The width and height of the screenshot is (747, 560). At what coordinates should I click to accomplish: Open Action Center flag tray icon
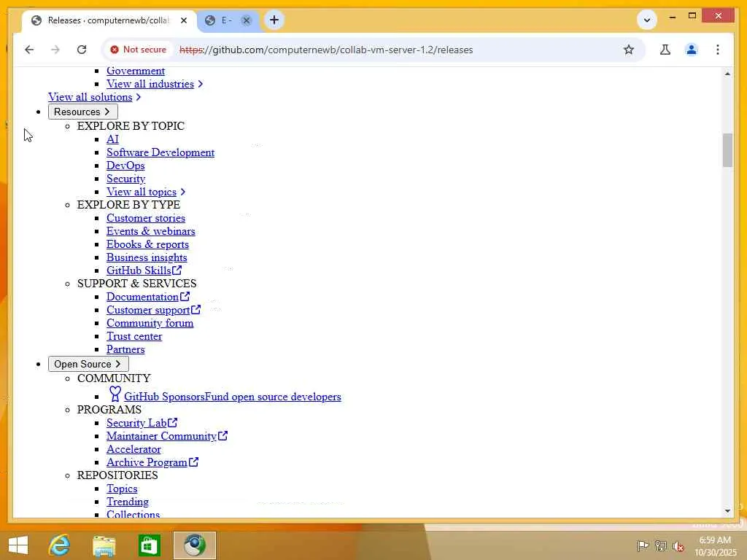[x=643, y=545]
